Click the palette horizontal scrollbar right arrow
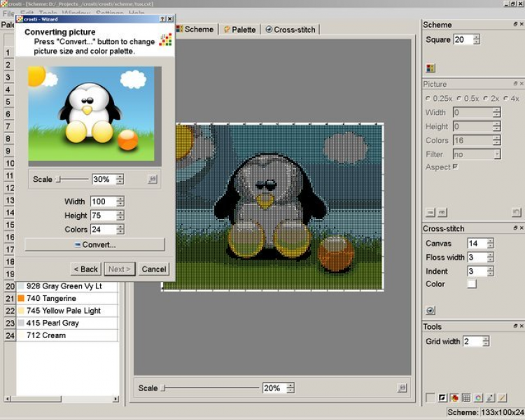Image resolution: width=525 pixels, height=420 pixels. (x=115, y=398)
